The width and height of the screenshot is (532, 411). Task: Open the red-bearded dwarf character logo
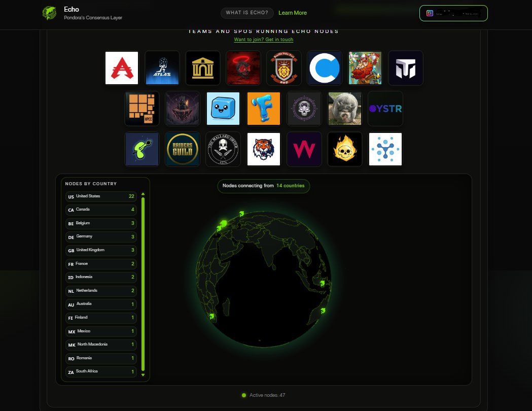[x=365, y=68]
